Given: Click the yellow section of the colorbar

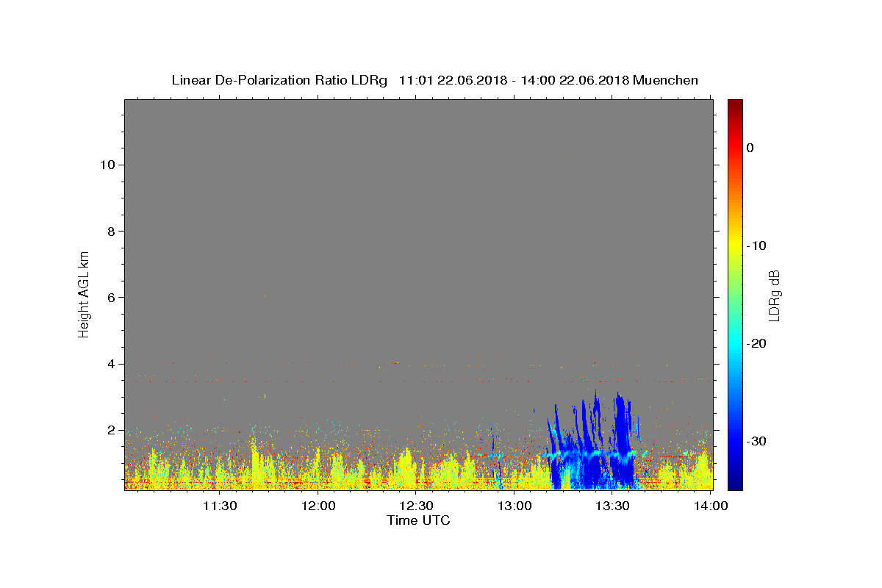Looking at the screenshot, I should click(735, 243).
